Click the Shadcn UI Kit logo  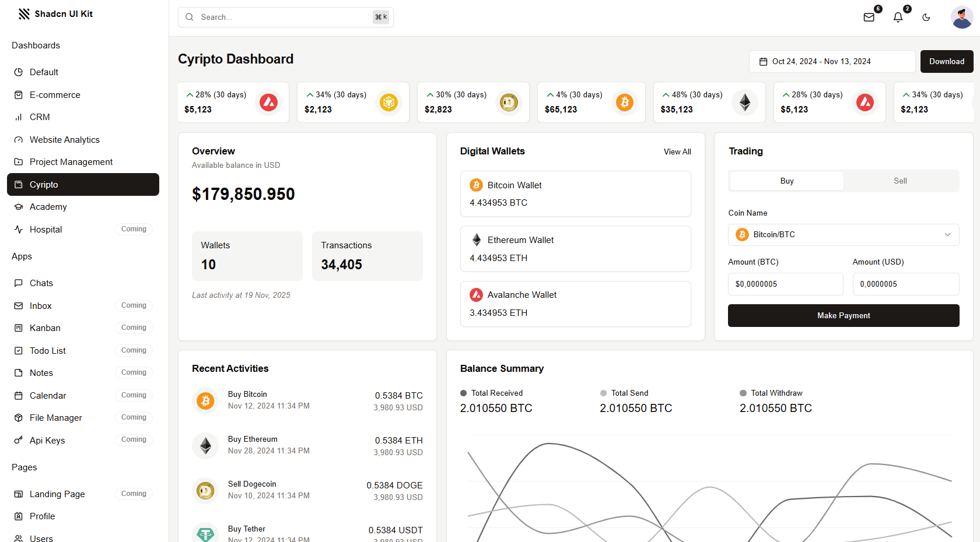[56, 14]
